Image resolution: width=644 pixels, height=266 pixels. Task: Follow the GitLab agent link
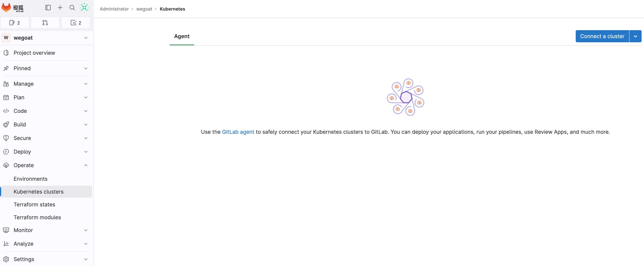tap(238, 132)
